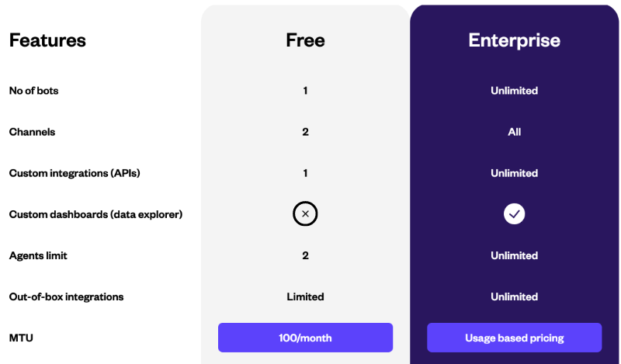Screen dimensions: 621x364
Task: Click the All value for Channels
Action: click(x=514, y=132)
